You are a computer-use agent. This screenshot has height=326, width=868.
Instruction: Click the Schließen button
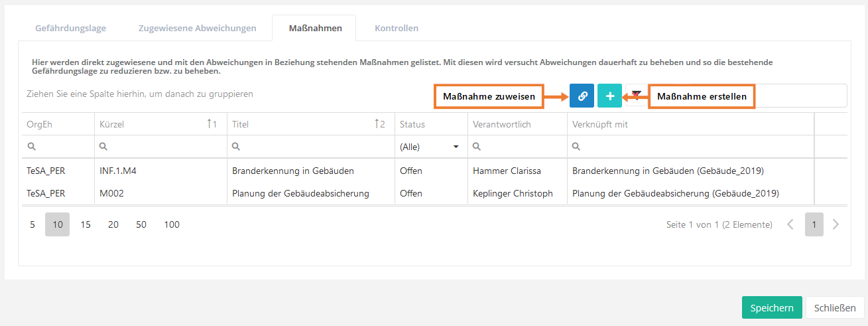click(x=835, y=308)
